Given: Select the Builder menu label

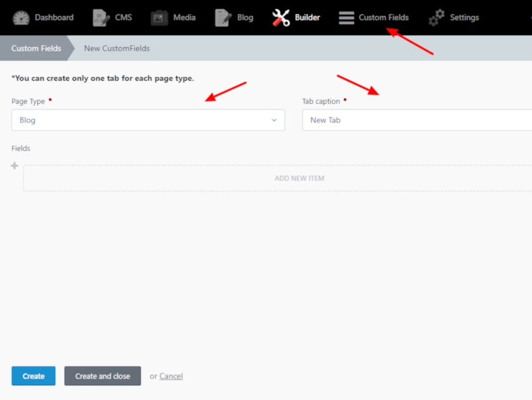Looking at the screenshot, I should click(307, 17).
